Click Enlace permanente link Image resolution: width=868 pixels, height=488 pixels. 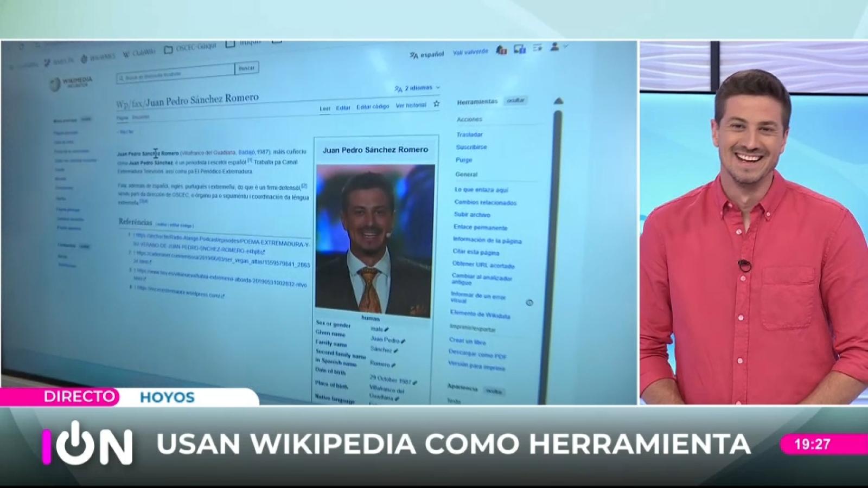(x=480, y=227)
